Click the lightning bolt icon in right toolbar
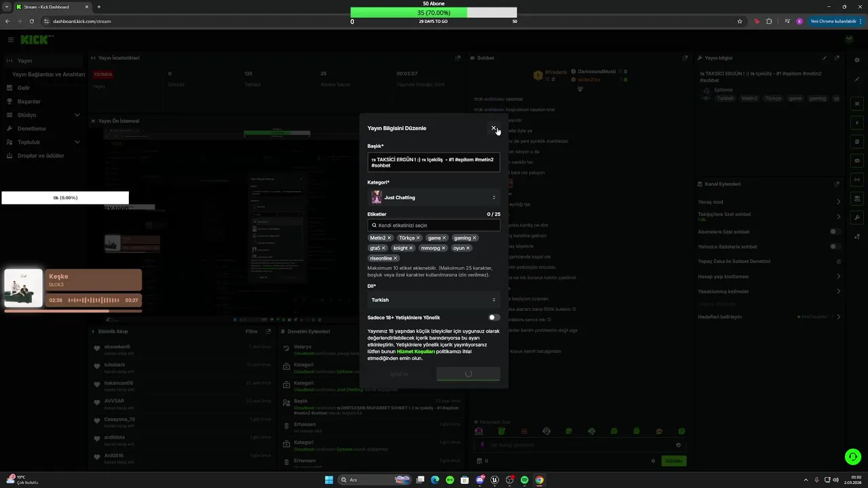The width and height of the screenshot is (868, 488). pyautogui.click(x=858, y=123)
